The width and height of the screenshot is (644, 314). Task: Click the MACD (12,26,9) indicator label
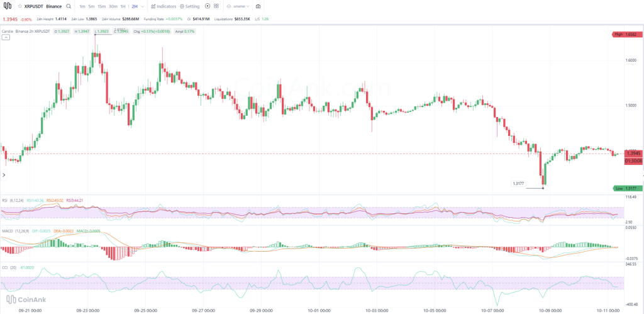(x=15, y=231)
